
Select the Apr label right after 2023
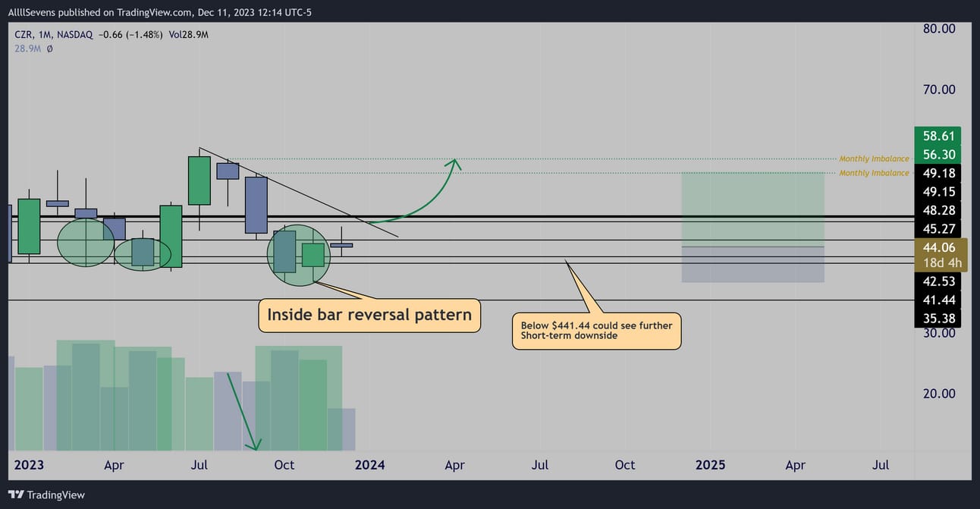point(114,464)
